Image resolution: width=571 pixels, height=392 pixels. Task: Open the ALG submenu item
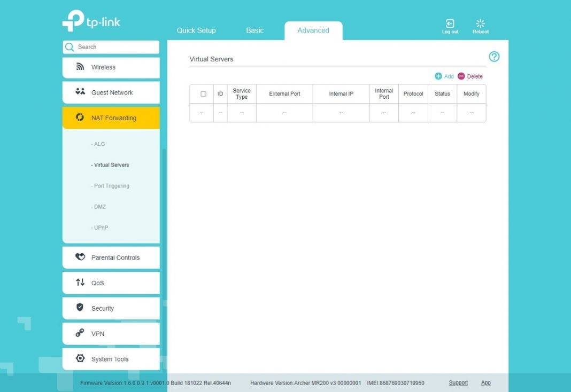(98, 144)
